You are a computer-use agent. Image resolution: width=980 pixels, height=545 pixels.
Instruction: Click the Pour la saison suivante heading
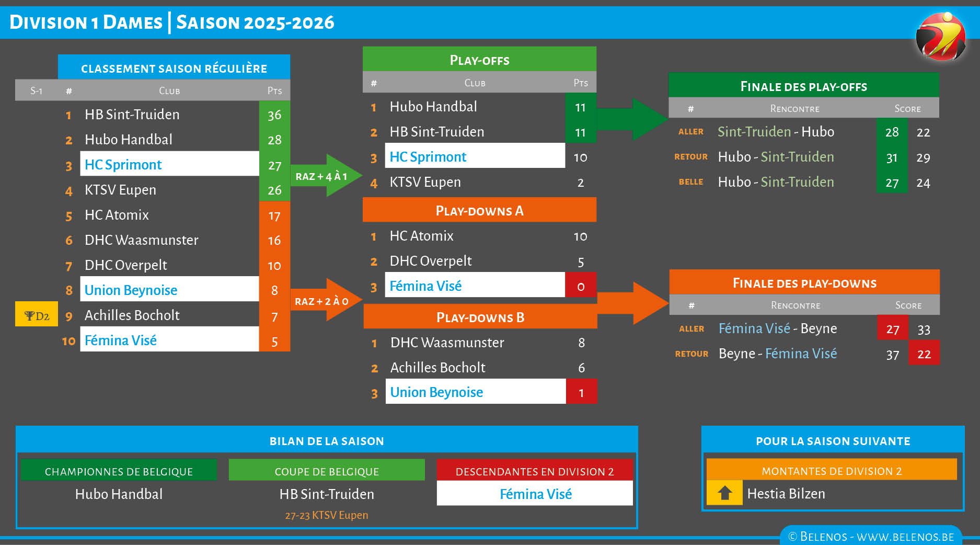[x=833, y=441]
